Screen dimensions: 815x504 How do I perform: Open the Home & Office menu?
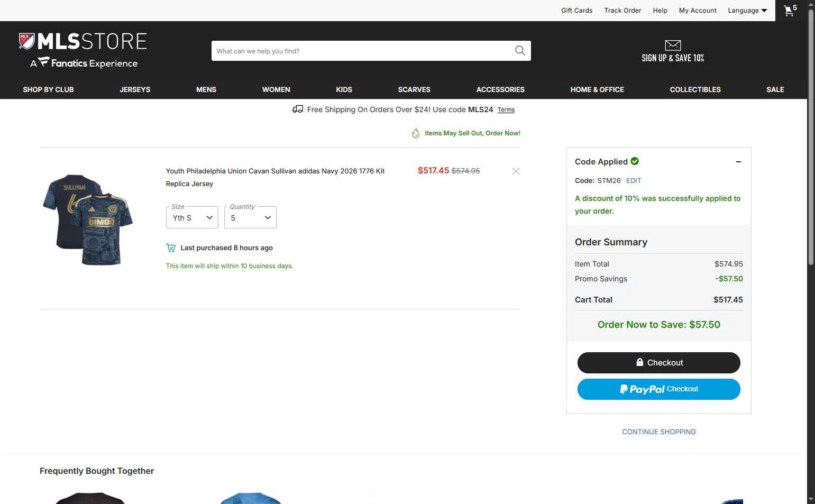tap(597, 89)
